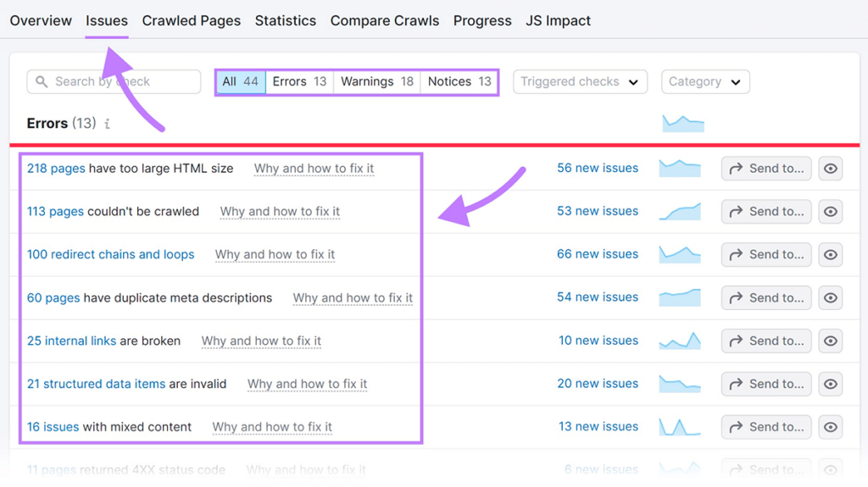Hide the HTML size issue with eye icon

(x=831, y=169)
